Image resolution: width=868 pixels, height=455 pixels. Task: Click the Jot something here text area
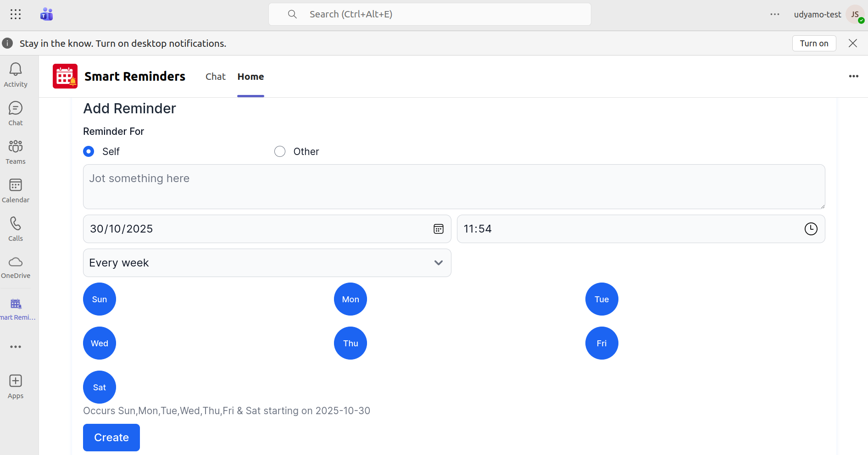point(454,187)
